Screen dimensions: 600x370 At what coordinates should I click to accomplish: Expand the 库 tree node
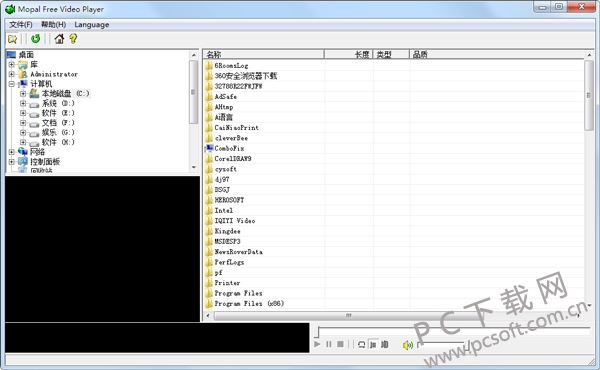11,64
